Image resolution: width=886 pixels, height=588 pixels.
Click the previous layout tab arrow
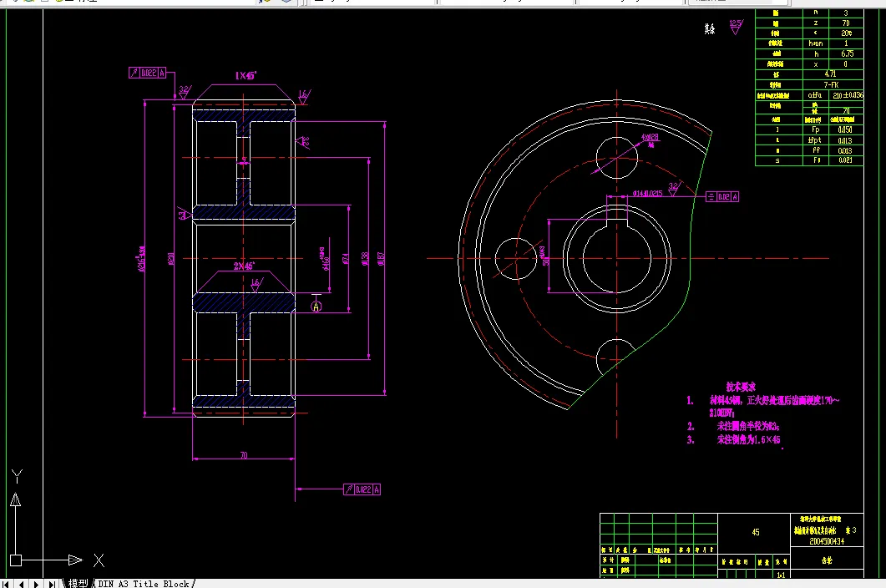tap(21, 584)
